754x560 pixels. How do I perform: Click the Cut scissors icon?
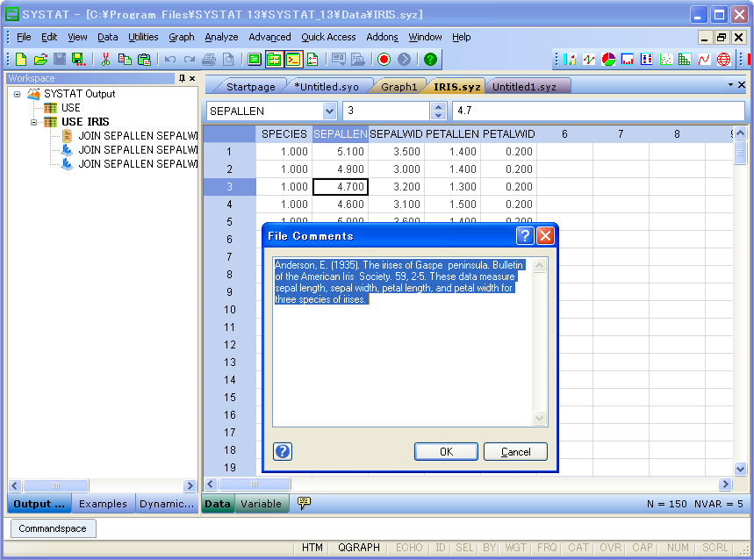coord(106,59)
